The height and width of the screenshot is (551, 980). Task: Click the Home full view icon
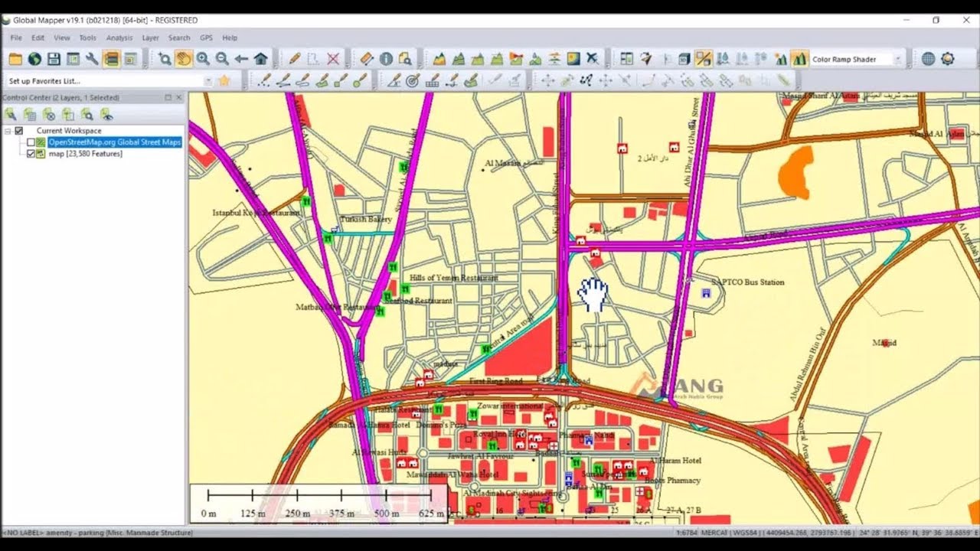coord(260,59)
